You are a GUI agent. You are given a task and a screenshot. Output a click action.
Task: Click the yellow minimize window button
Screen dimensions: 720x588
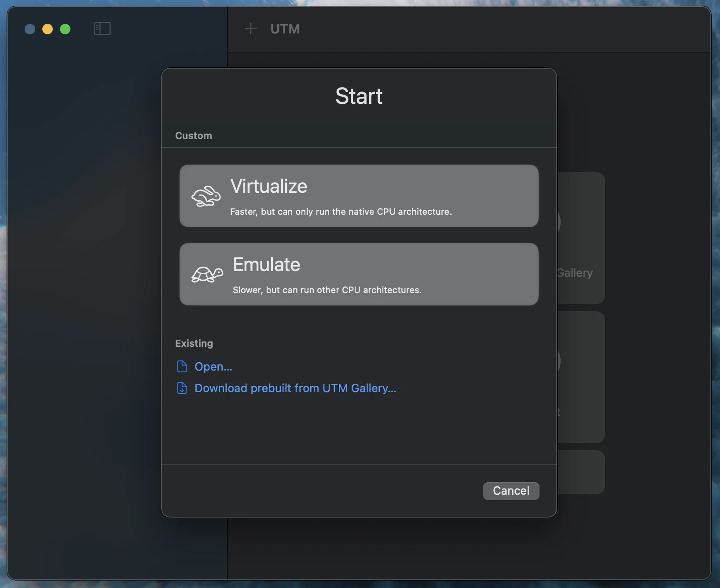[48, 29]
